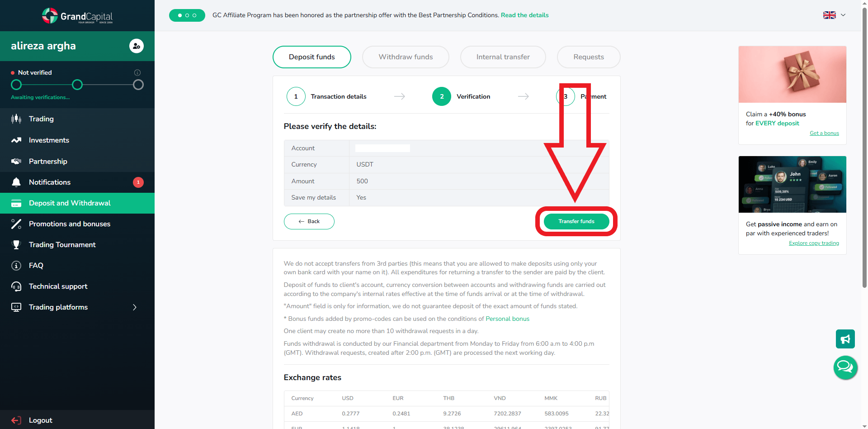Click the Transfer funds button
868x429 pixels.
[576, 221]
